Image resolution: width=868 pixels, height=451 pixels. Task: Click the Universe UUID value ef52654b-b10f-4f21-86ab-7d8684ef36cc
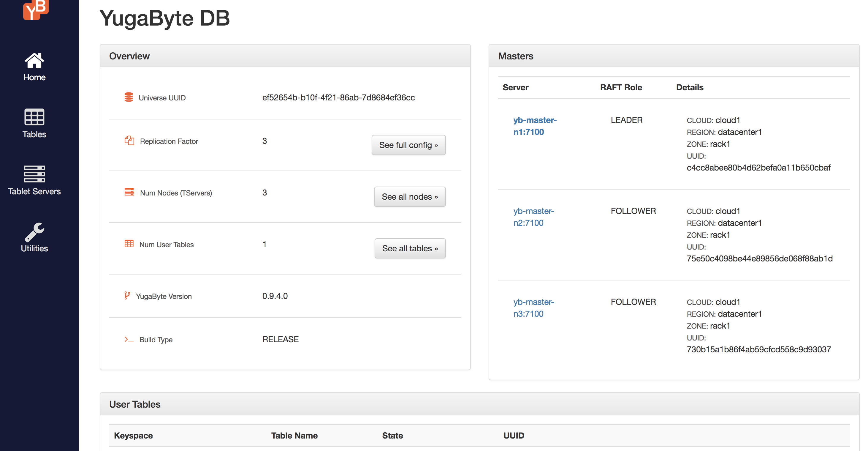pos(338,97)
